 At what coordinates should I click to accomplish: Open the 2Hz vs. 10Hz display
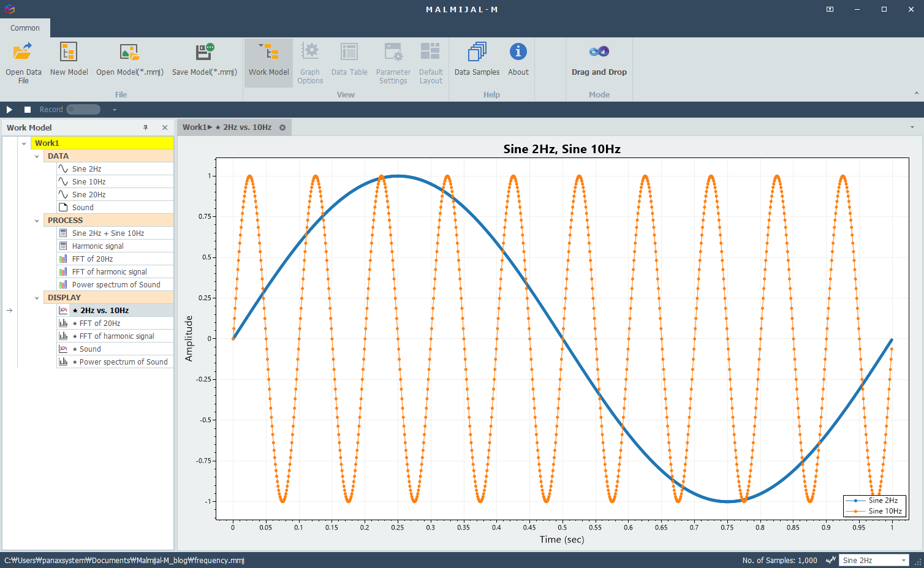(115, 311)
